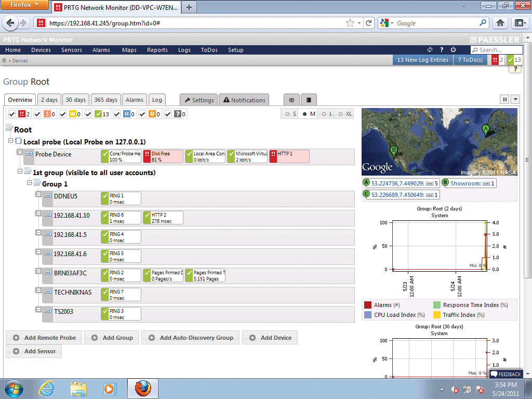The image size is (532, 399).
Task: Pause refresh with the pause icon
Action: click(x=504, y=99)
